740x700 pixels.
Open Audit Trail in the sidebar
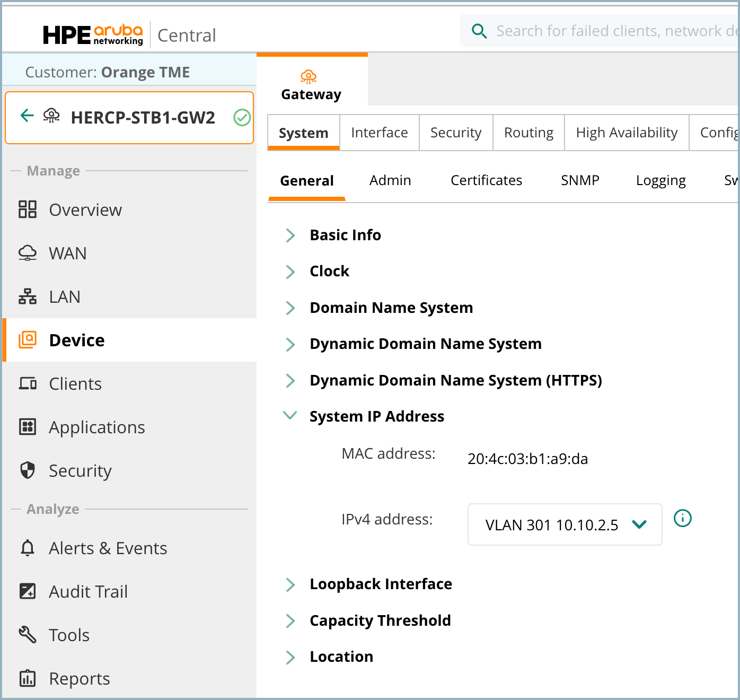pyautogui.click(x=129, y=591)
